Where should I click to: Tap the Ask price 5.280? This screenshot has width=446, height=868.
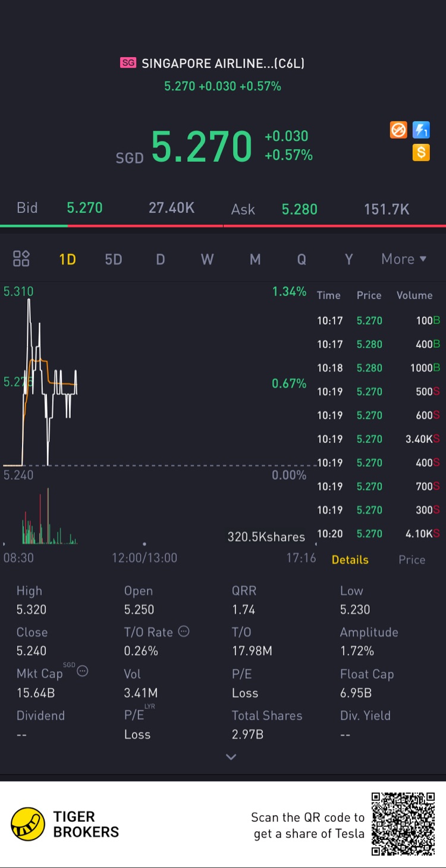pos(299,209)
